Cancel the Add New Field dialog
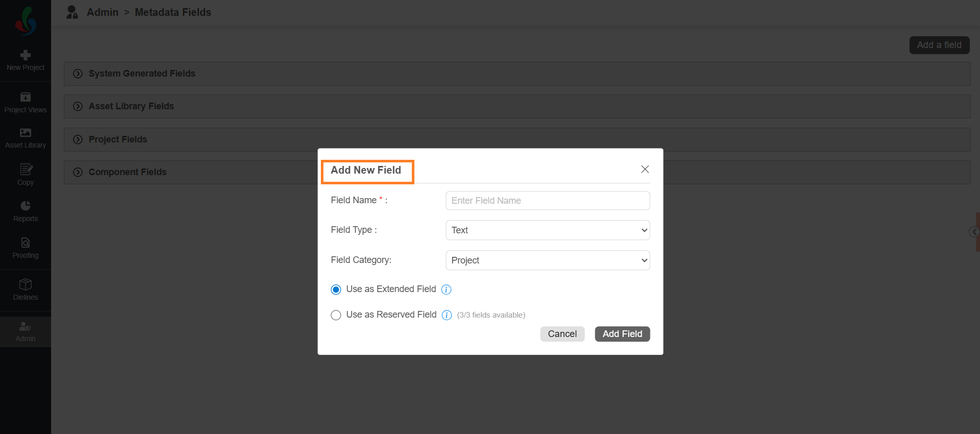This screenshot has width=980, height=434. pyautogui.click(x=562, y=334)
